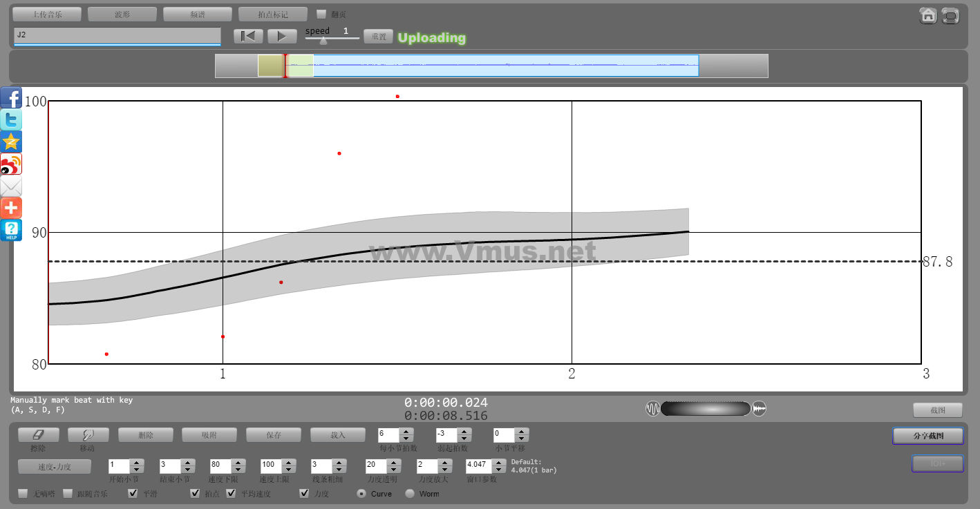The image size is (980, 509).
Task: Click the sine-wave icon left of gradient bar
Action: coord(652,409)
